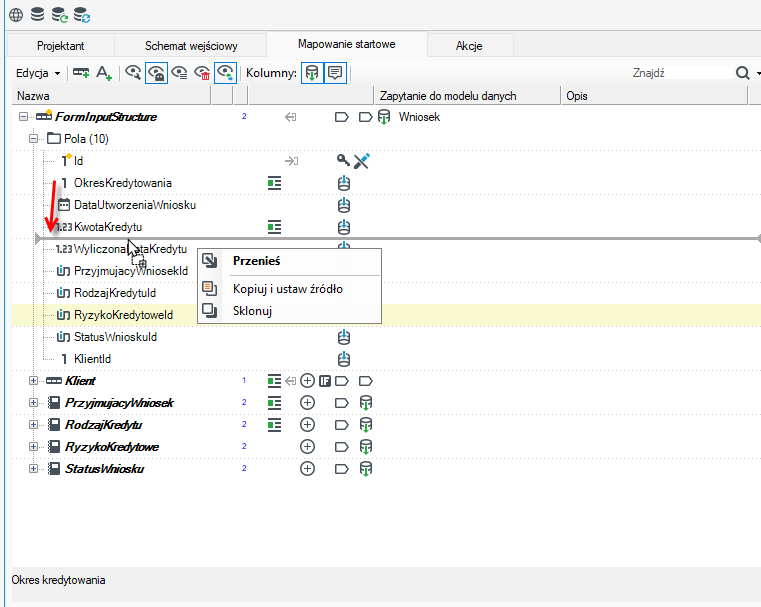Click the add text field A+ icon
The image size is (761, 607).
103,73
